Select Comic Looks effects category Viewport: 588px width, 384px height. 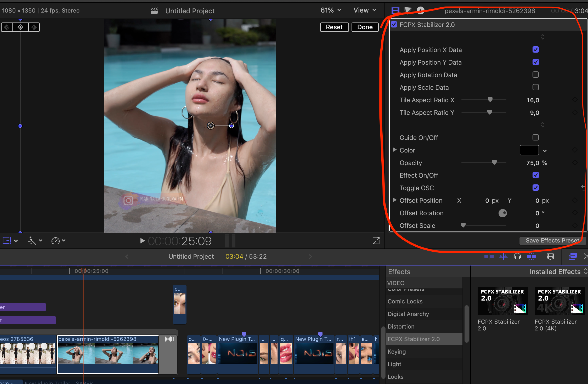pos(405,301)
